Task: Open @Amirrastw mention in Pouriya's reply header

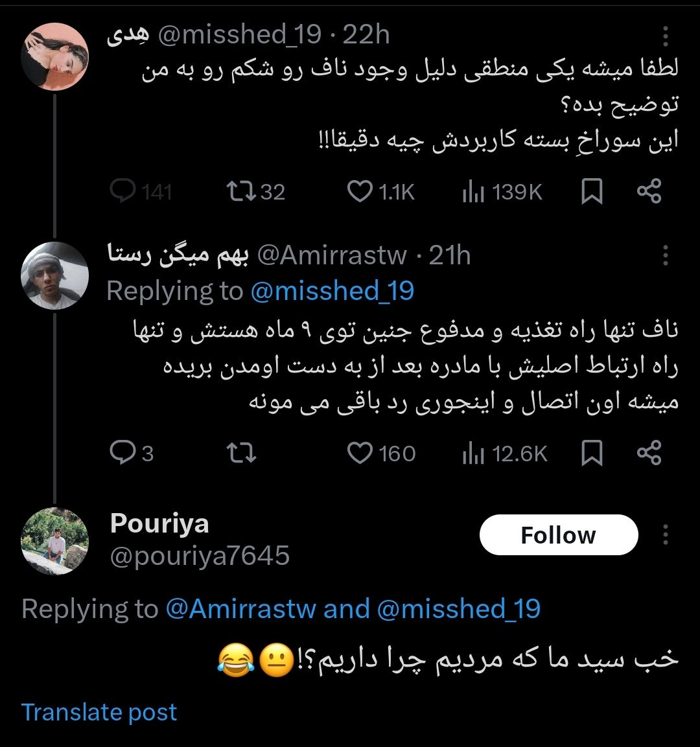Action: tap(241, 609)
